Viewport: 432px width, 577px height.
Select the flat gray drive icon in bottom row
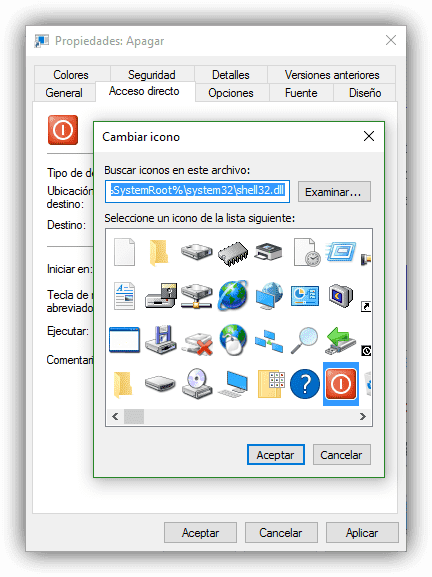pyautogui.click(x=160, y=384)
